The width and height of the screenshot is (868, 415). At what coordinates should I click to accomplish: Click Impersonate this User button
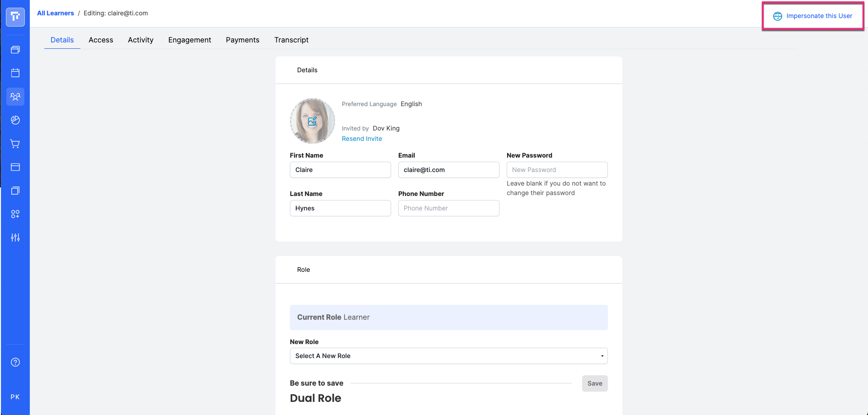(x=813, y=16)
